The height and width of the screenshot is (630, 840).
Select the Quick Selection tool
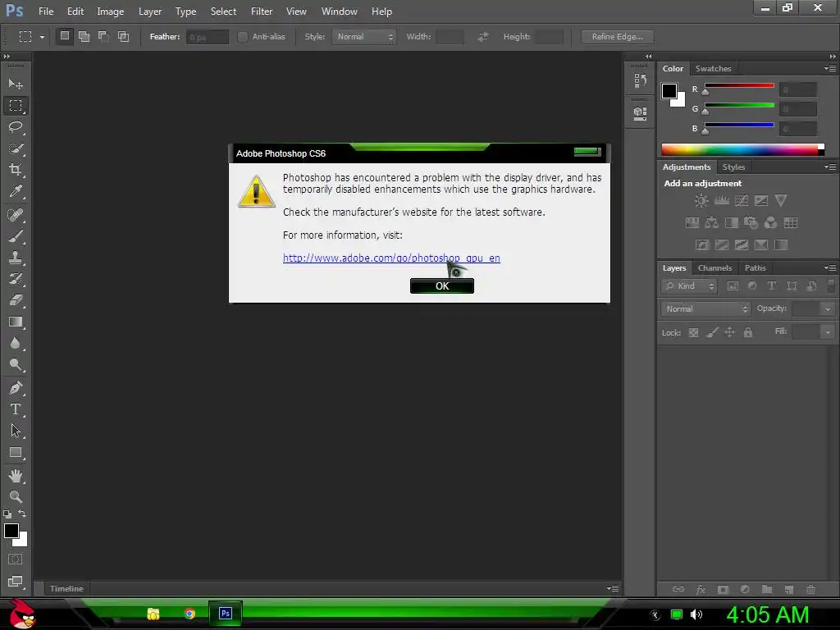point(16,148)
